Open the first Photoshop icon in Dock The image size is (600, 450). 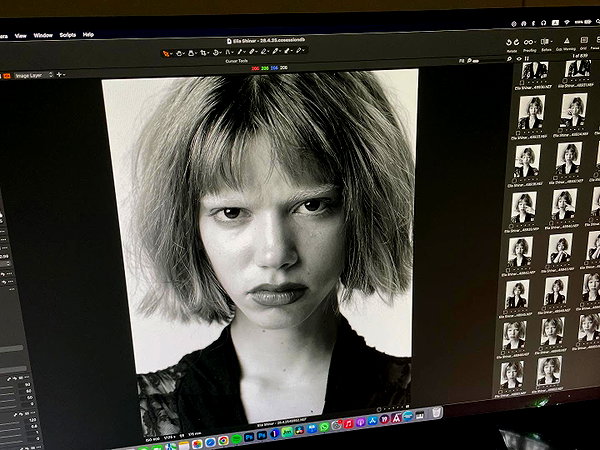pyautogui.click(x=249, y=436)
